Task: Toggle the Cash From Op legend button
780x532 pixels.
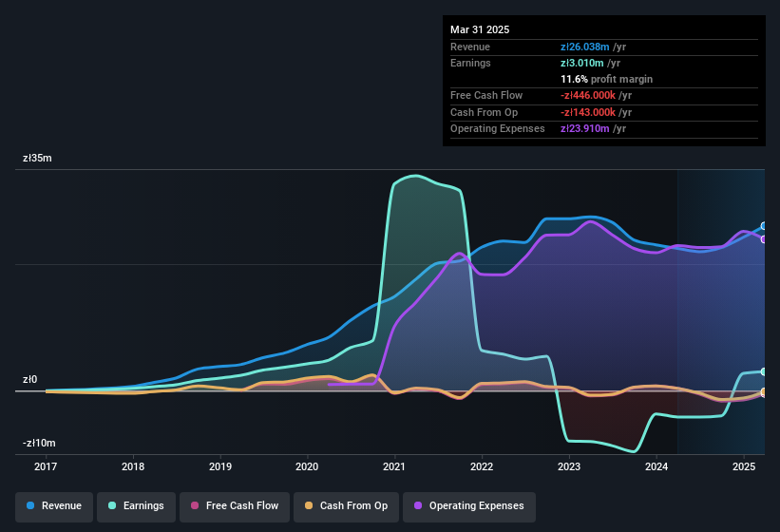Action: (346, 506)
